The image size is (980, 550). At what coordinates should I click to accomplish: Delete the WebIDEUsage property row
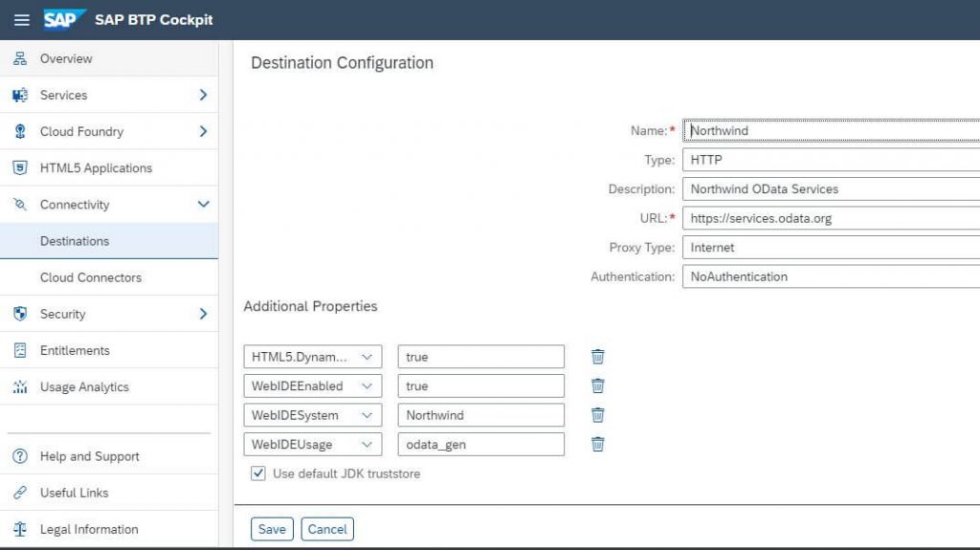click(597, 444)
